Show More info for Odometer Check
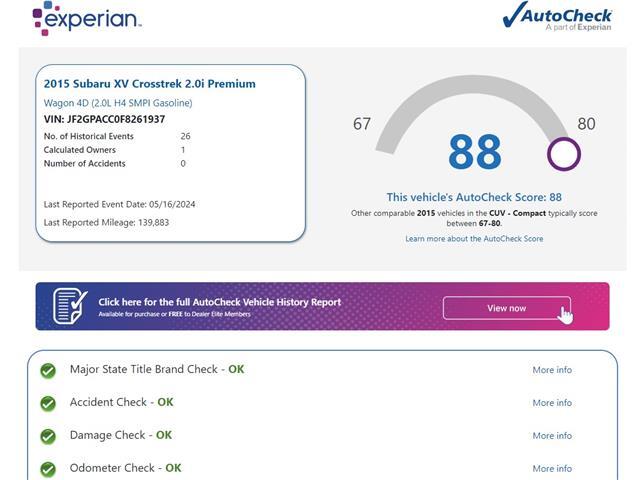The width and height of the screenshot is (640, 480). pyautogui.click(x=552, y=468)
